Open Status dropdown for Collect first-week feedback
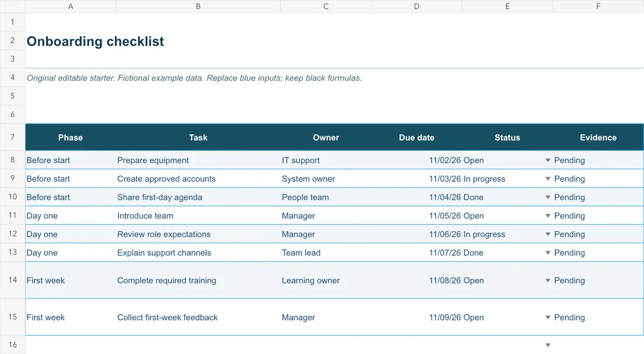 [547, 318]
